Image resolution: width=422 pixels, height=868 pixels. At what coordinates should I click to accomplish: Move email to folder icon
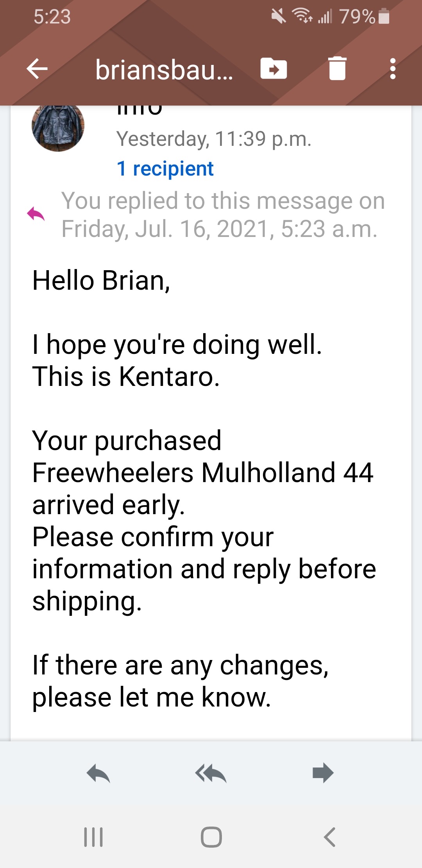pos(274,68)
